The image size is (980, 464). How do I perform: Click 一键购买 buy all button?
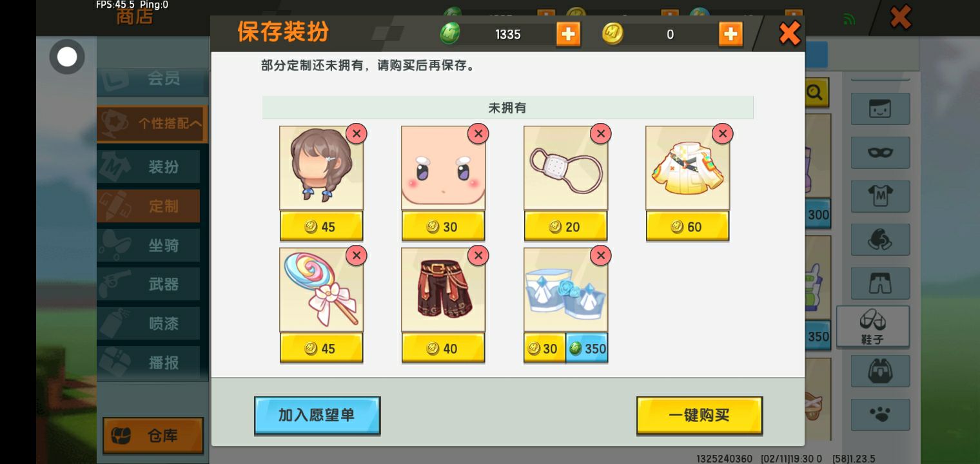click(x=700, y=415)
